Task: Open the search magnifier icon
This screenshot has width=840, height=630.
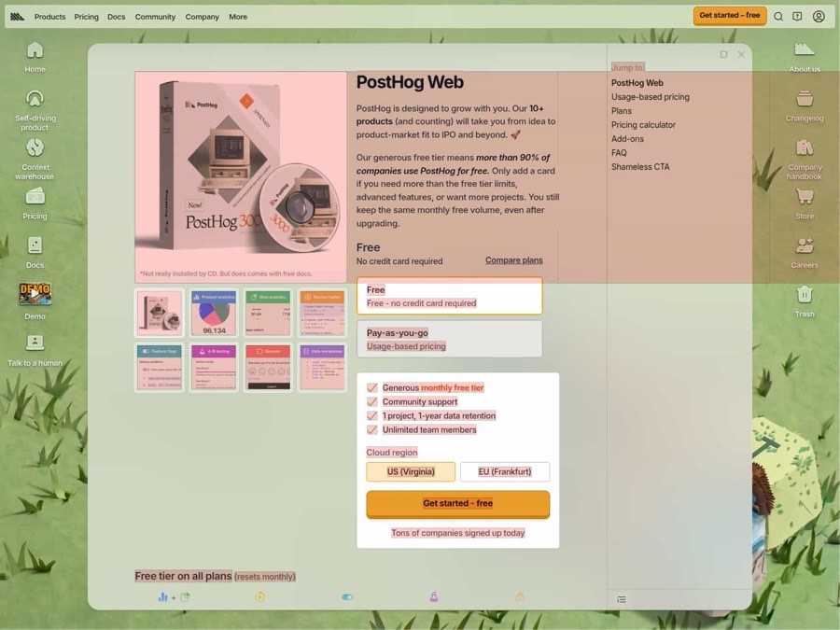Action: pyautogui.click(x=778, y=17)
